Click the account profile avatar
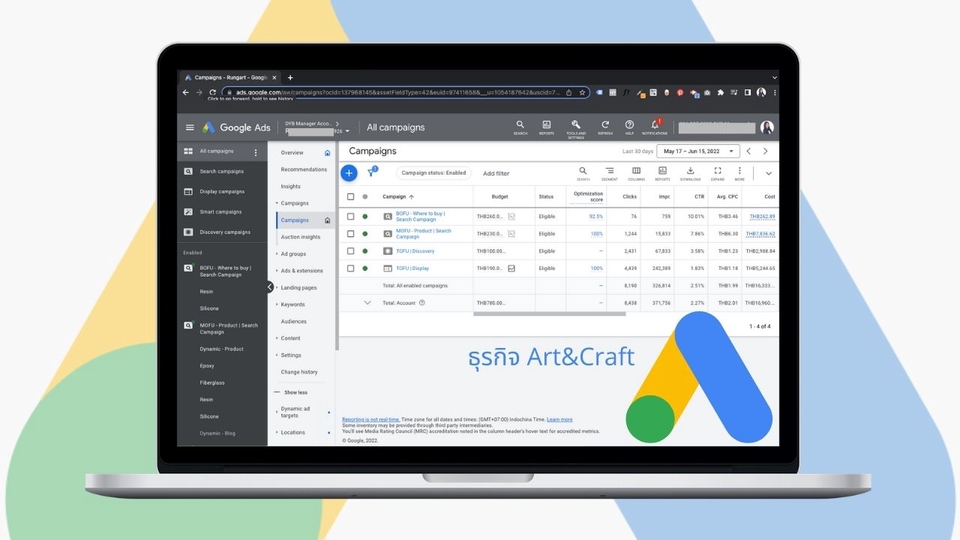The image size is (960, 540). coord(767,127)
